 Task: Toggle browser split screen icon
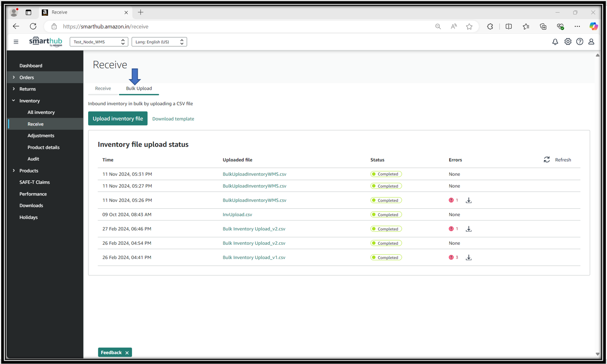[x=509, y=27]
